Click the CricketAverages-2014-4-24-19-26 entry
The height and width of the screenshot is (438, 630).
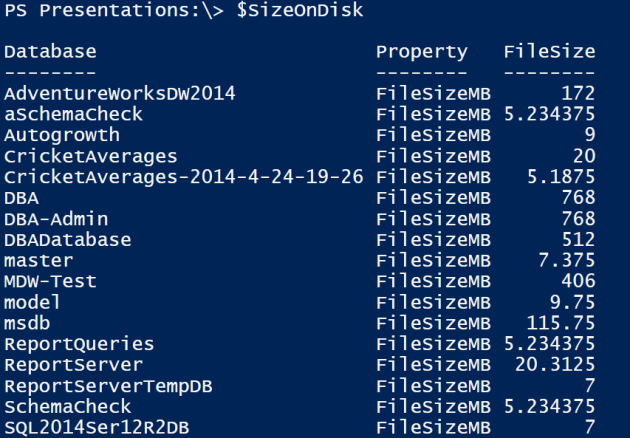tap(183, 177)
